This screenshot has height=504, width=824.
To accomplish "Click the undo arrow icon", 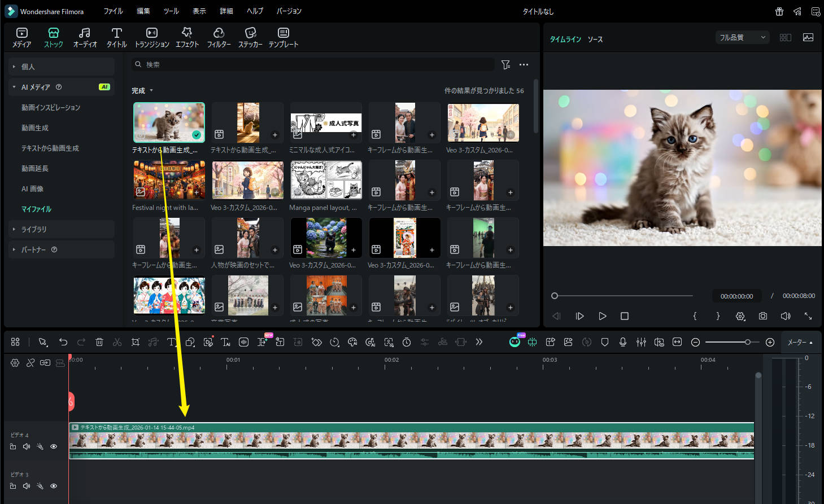I will point(63,342).
